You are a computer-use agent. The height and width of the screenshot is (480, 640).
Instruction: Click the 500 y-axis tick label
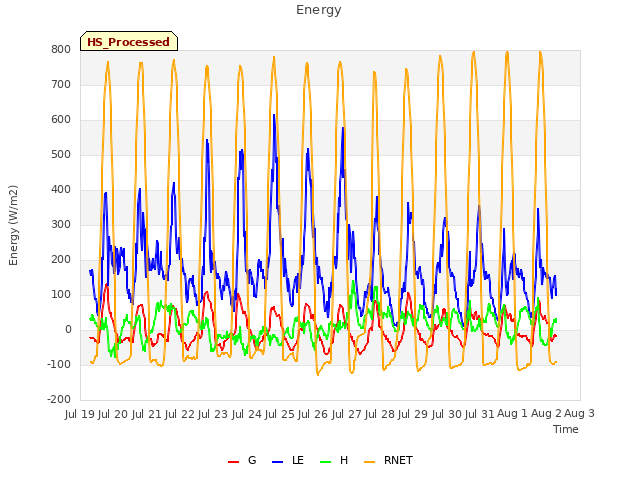point(61,155)
